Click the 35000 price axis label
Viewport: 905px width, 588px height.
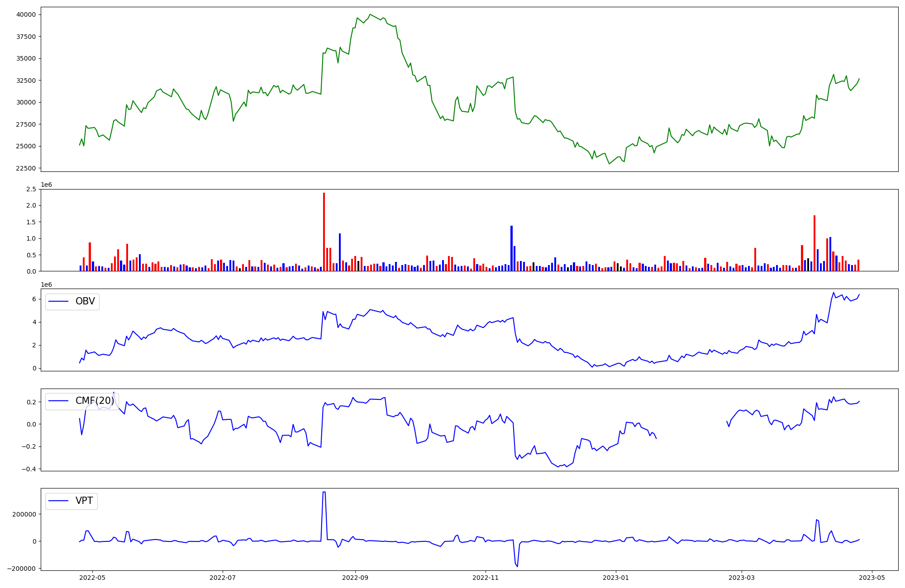pos(26,58)
